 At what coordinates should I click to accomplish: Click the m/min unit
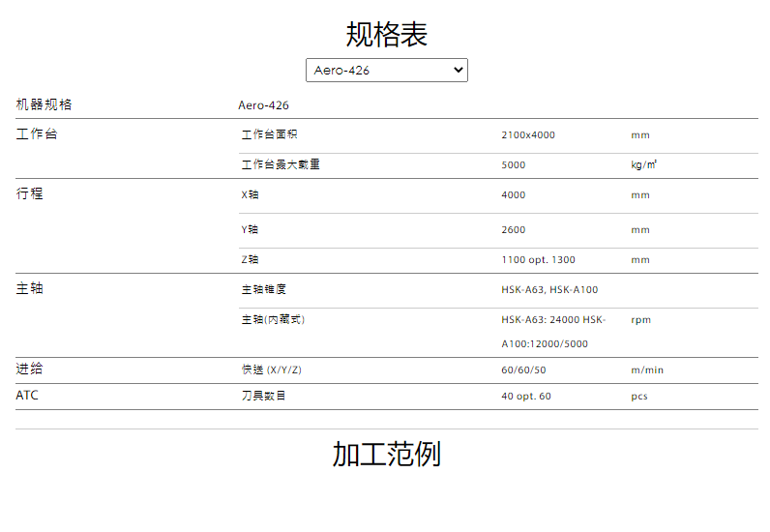coord(647,369)
